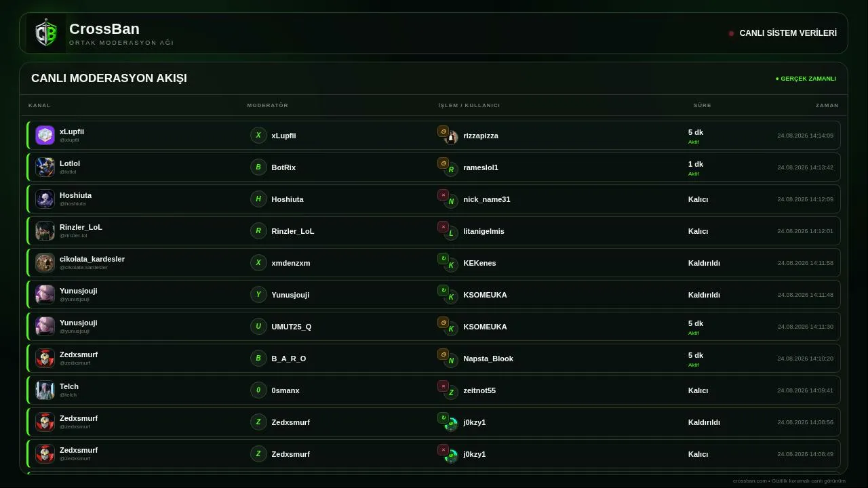The width and height of the screenshot is (868, 488).
Task: Click ban icon beside nick_name31
Action: [443, 195]
